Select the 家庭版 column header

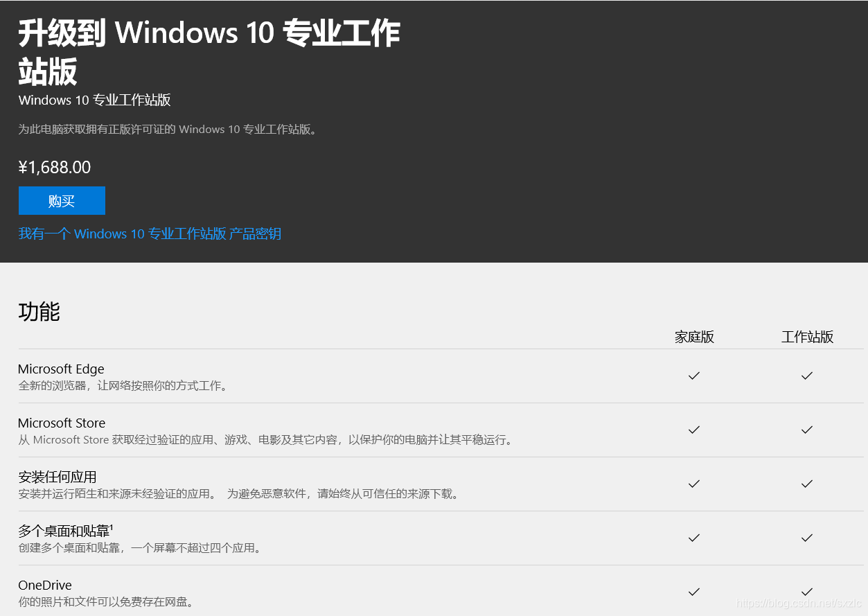(x=694, y=337)
